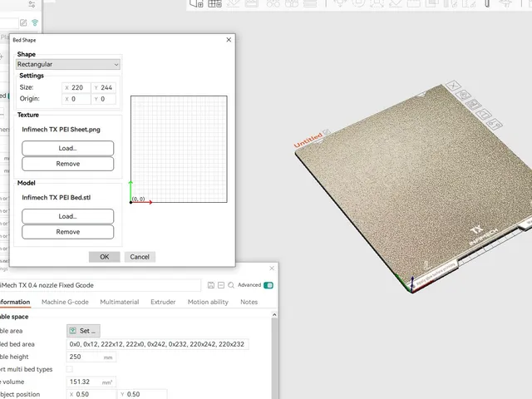Cancel the Bed Shape dialog
532x399 pixels.
pyautogui.click(x=140, y=257)
